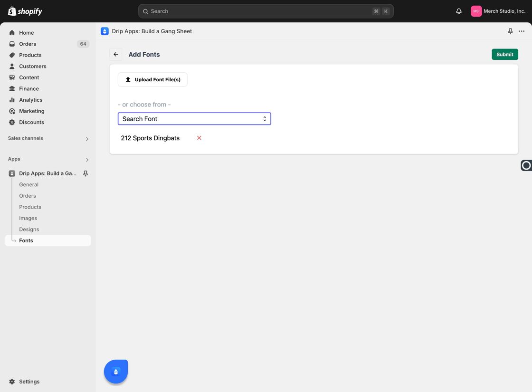
Task: Open General under Drip Apps
Action: (29, 185)
